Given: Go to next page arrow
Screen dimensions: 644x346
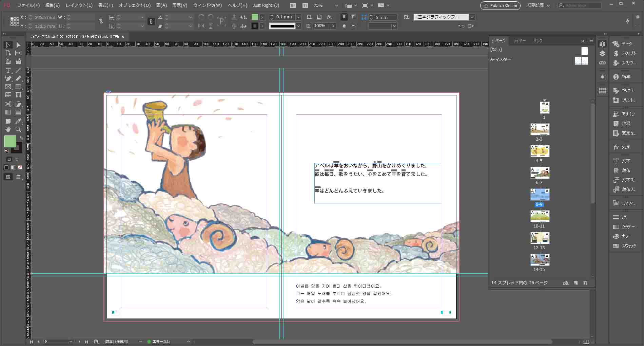Looking at the screenshot, I should (79, 342).
